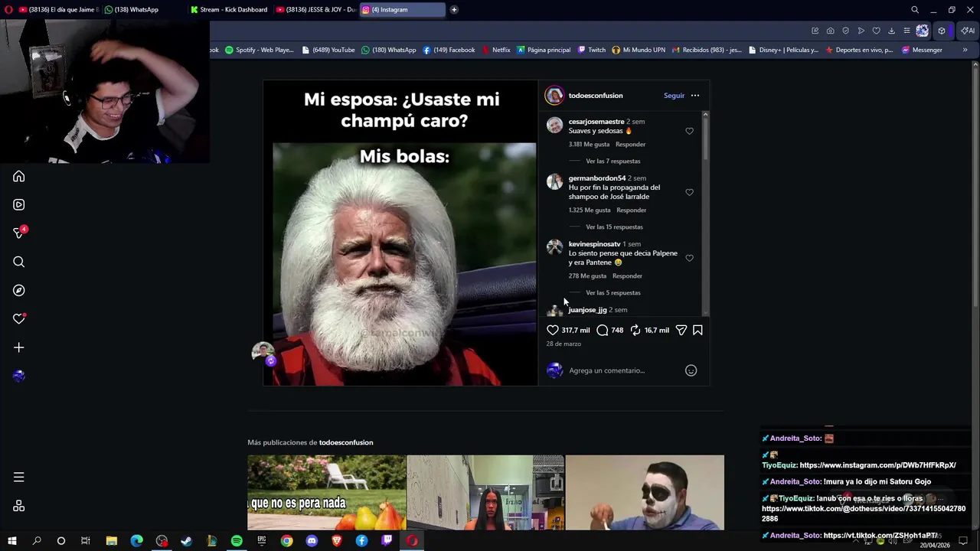Open the Twitch bookmark

click(x=591, y=50)
